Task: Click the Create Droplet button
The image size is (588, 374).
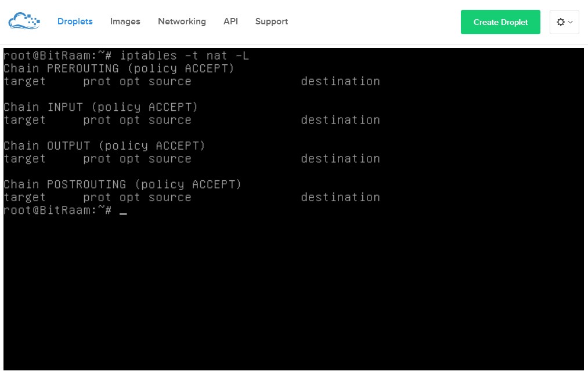Action: point(500,22)
